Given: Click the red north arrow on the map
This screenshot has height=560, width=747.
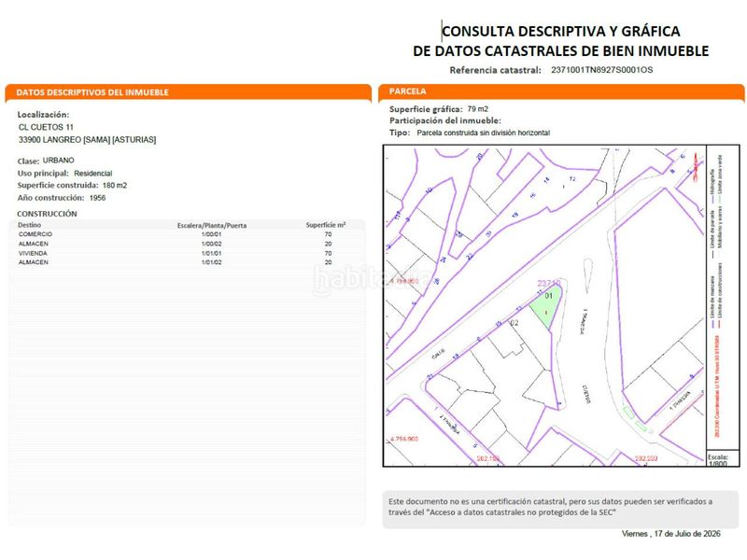Looking at the screenshot, I should 695,166.
